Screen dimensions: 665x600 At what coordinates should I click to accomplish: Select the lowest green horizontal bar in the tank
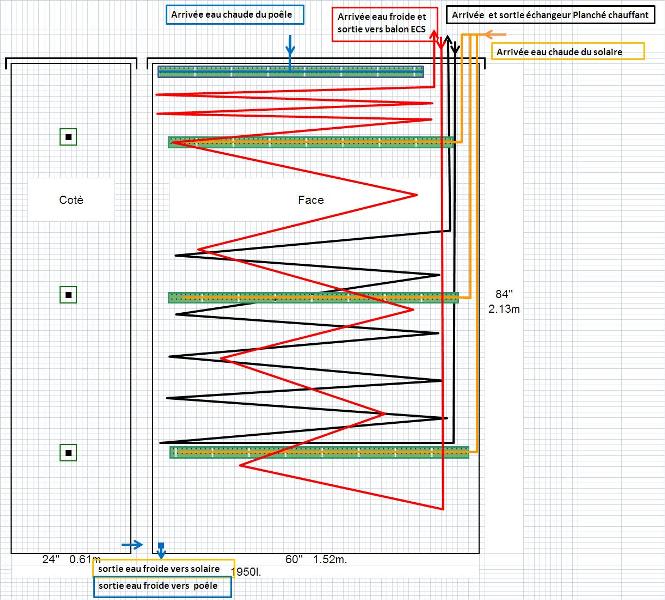[319, 452]
